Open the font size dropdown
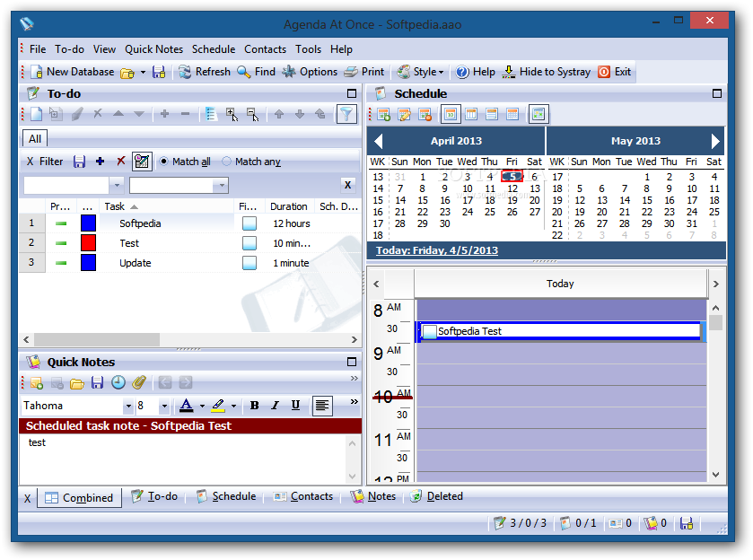This screenshot has width=753, height=560. [164, 407]
